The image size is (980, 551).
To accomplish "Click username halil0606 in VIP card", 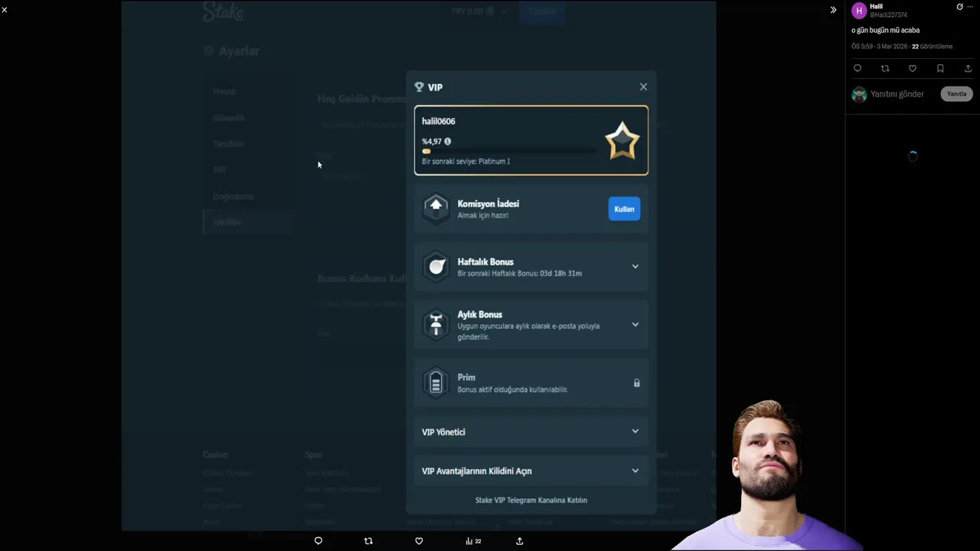I will pyautogui.click(x=439, y=121).
